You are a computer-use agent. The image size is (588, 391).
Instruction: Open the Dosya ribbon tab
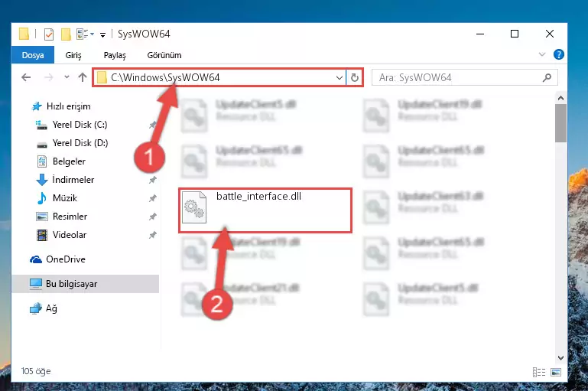click(x=33, y=55)
